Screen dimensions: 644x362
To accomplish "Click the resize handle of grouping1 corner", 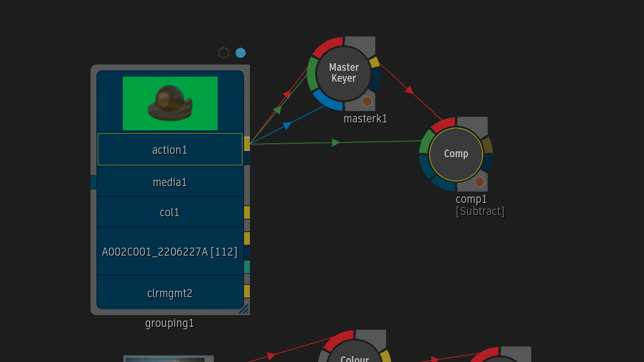I will coord(244,309).
